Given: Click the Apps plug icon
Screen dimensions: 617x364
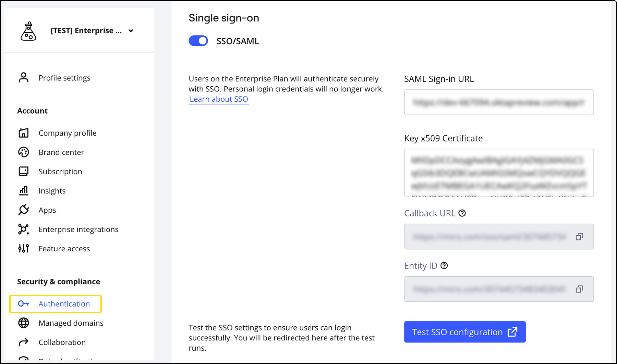Looking at the screenshot, I should tap(23, 210).
